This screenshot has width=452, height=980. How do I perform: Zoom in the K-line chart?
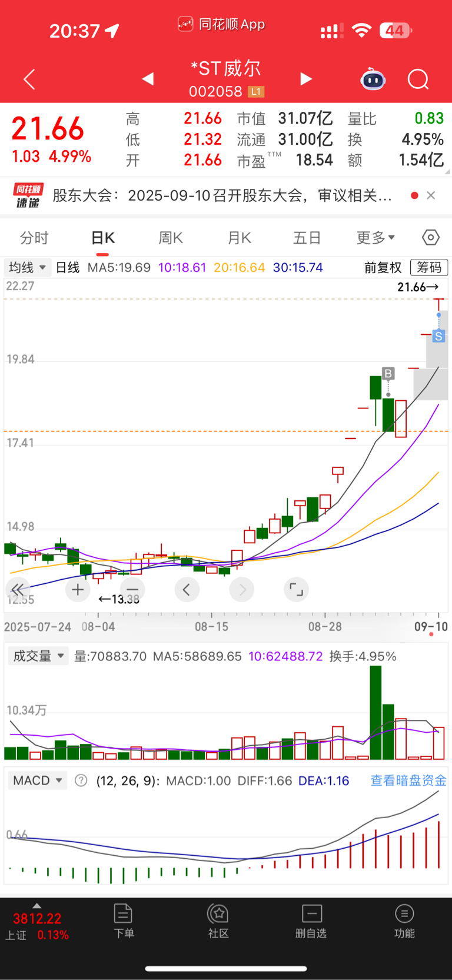point(78,589)
